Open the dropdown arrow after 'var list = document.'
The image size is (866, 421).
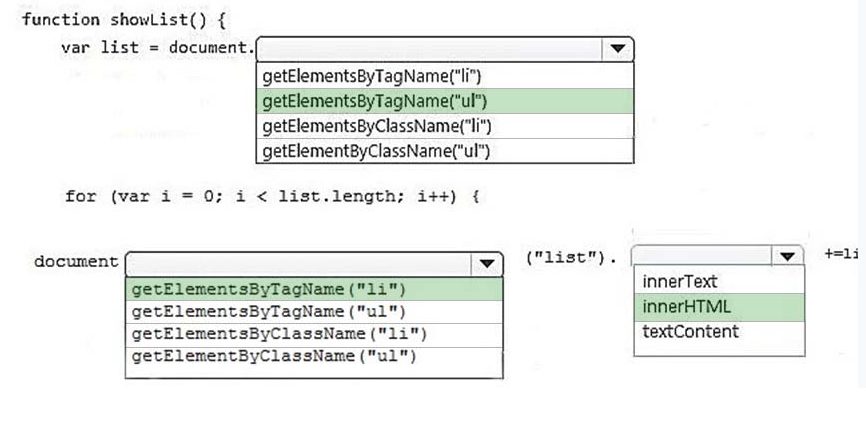pyautogui.click(x=617, y=48)
